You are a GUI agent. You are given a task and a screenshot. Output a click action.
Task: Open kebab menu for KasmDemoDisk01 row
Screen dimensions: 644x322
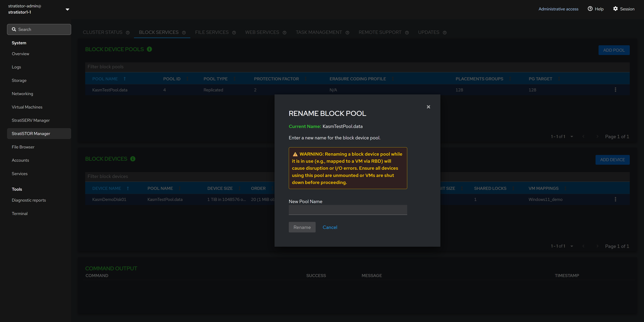click(615, 199)
